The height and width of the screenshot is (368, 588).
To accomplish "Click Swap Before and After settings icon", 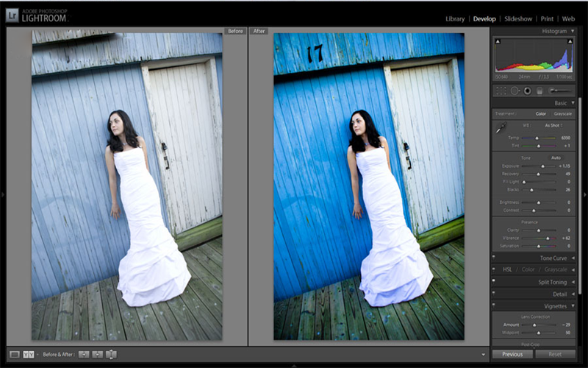I will tap(112, 355).
